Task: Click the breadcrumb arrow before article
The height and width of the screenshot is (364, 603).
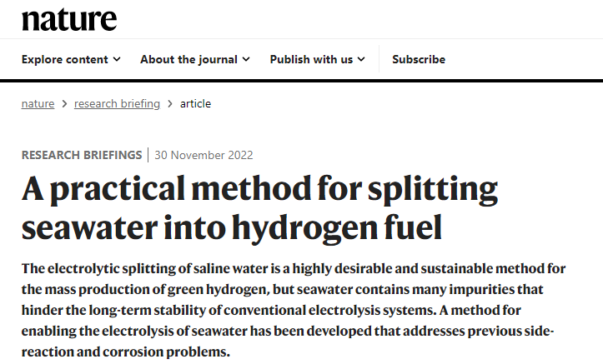Action: pos(170,103)
